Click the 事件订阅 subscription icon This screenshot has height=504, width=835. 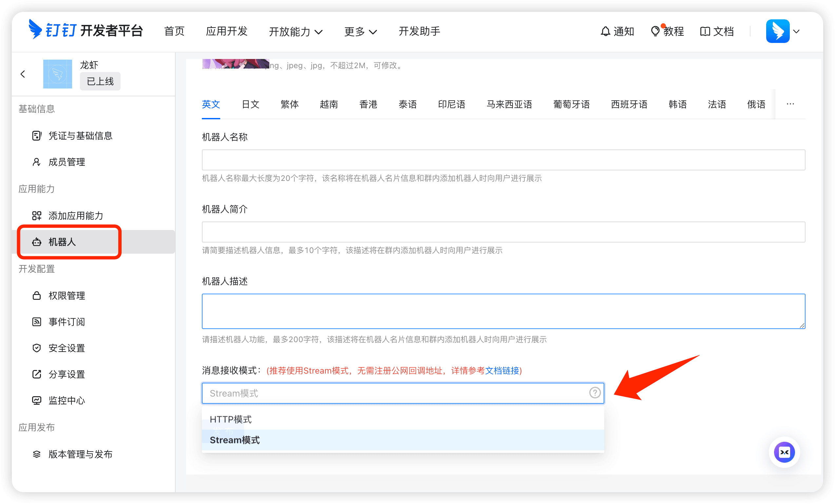[37, 322]
